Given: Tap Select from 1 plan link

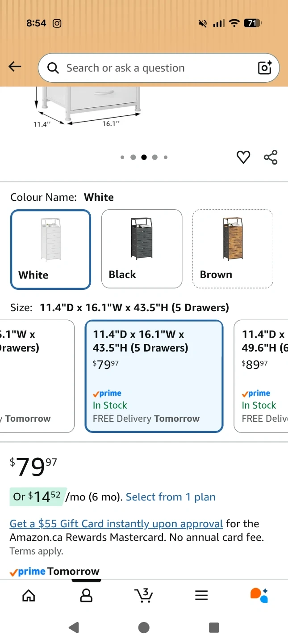Looking at the screenshot, I should click(171, 497).
